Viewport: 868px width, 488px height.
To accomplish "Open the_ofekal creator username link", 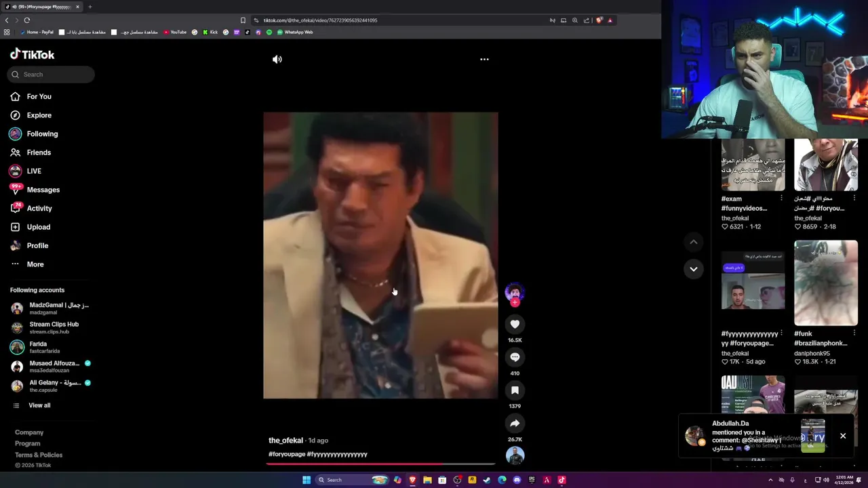I will pyautogui.click(x=285, y=441).
